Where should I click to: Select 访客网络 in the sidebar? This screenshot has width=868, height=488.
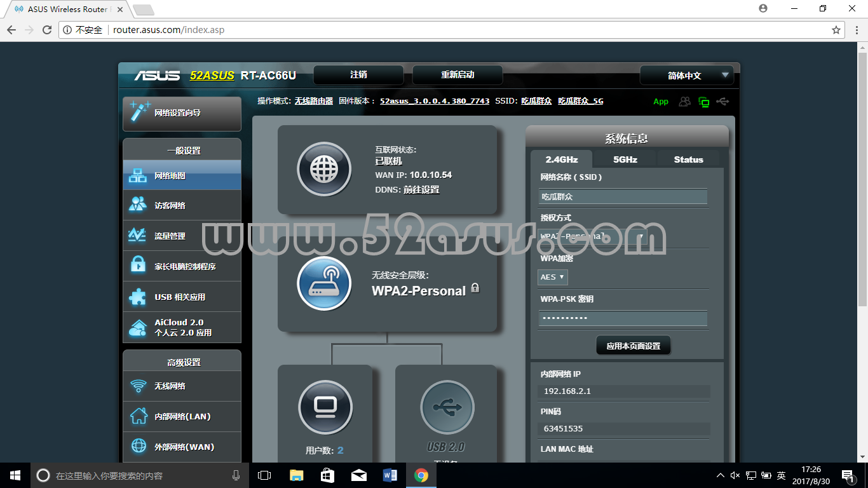(182, 205)
